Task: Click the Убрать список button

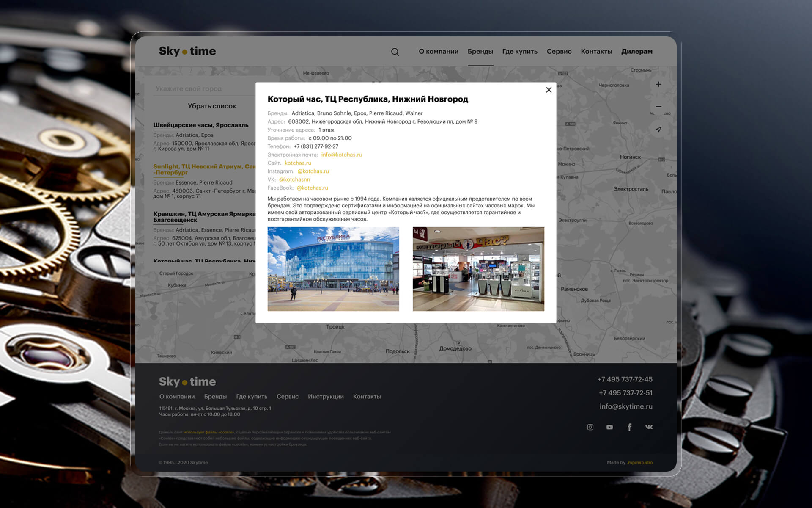Action: click(212, 106)
